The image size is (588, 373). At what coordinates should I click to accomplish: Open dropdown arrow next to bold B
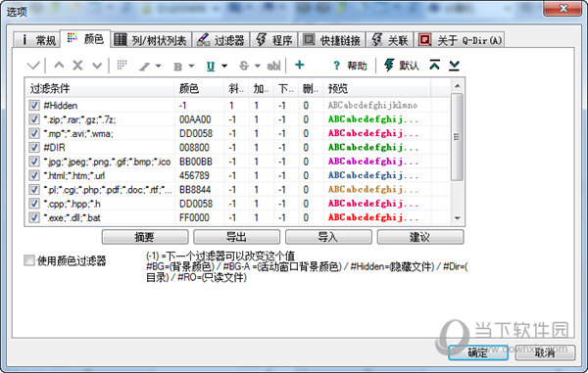pyautogui.click(x=191, y=67)
